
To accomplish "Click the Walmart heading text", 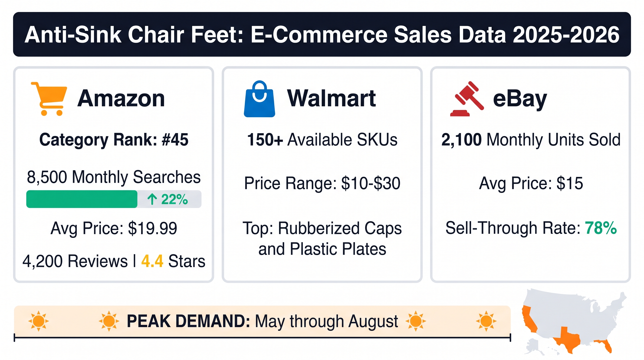I will click(x=331, y=98).
